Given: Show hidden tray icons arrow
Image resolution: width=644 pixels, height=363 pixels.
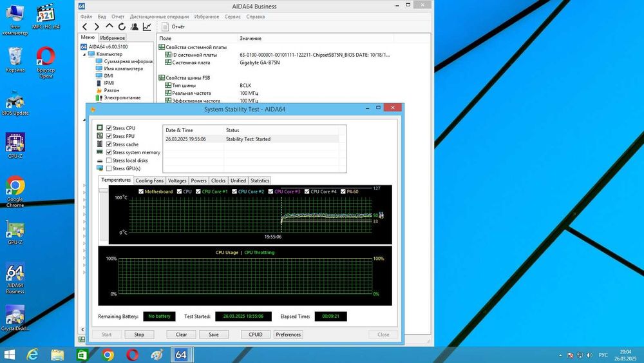Looking at the screenshot, I should point(560,355).
